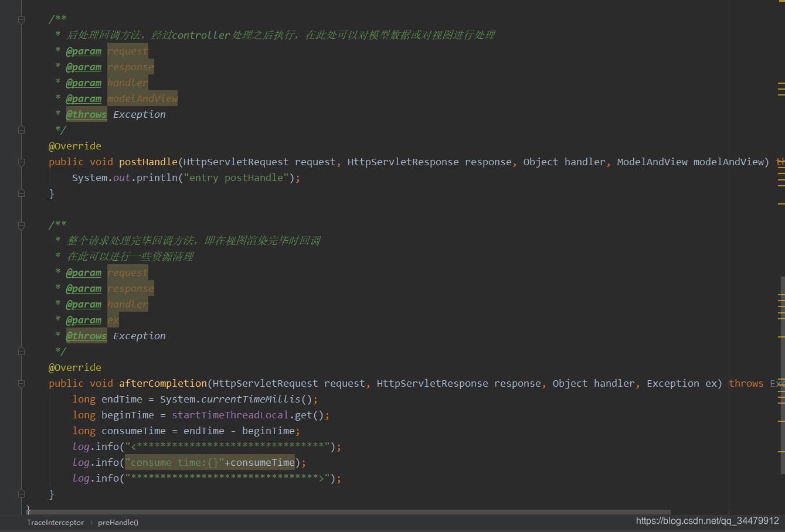
Task: Click throws keyword in afterCompletion signature
Action: [746, 383]
